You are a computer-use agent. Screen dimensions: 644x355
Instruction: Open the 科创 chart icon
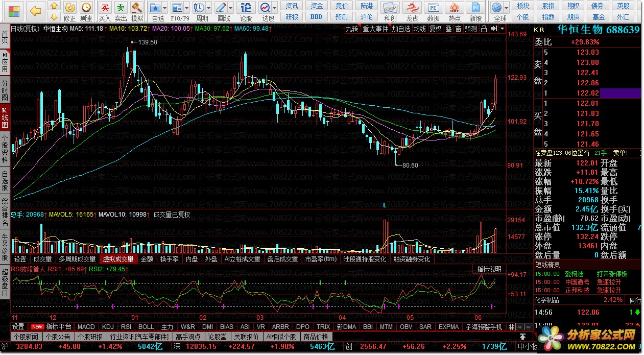(x=391, y=11)
